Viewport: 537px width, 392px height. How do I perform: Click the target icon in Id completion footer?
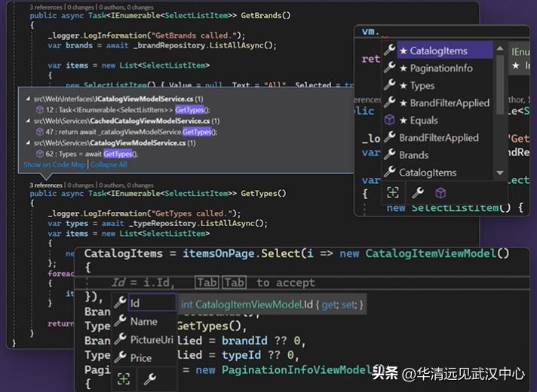tap(124, 379)
